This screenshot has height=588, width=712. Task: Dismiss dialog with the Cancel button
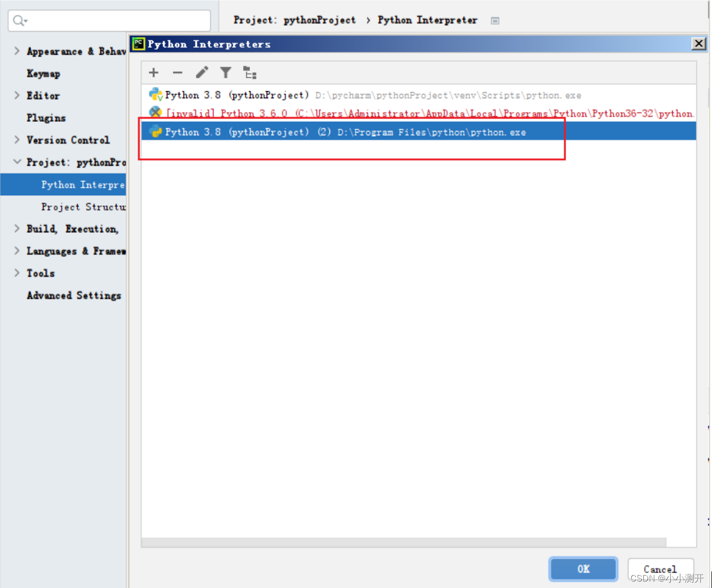pyautogui.click(x=660, y=569)
